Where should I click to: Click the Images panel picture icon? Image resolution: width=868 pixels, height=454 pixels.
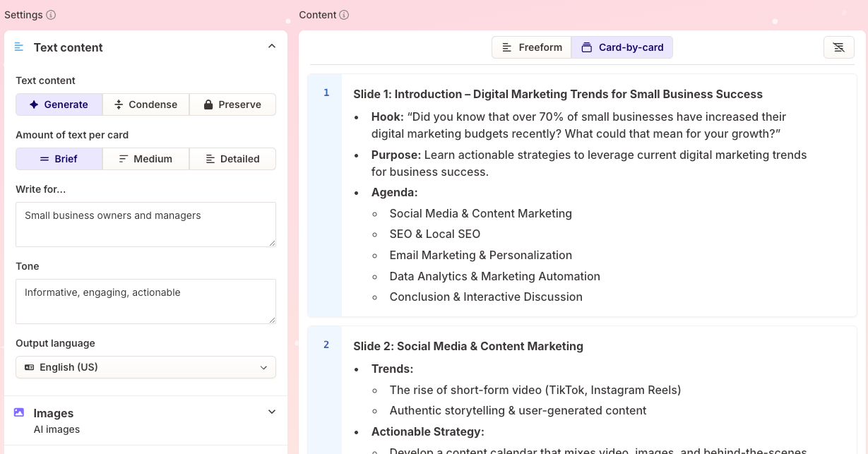19,413
